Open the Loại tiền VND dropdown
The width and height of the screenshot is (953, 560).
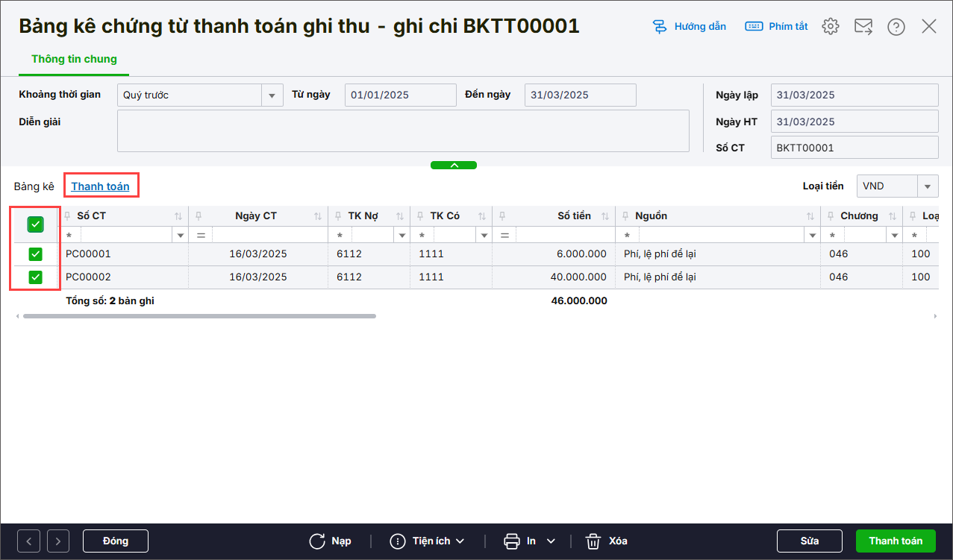[928, 186]
